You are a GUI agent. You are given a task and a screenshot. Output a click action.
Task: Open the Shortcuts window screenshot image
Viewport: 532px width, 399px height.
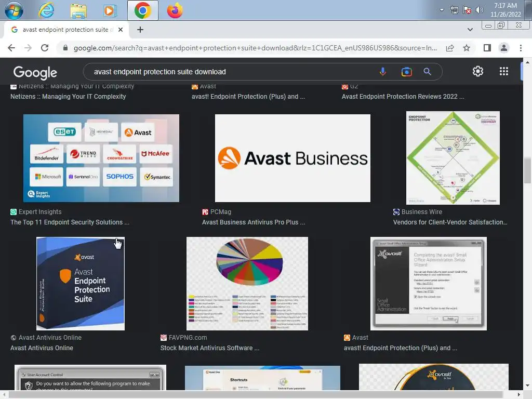point(262,378)
